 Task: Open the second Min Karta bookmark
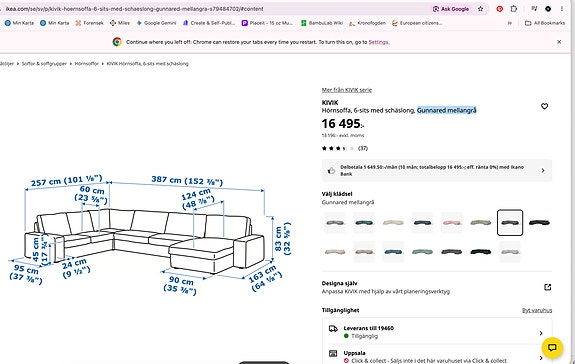55,23
